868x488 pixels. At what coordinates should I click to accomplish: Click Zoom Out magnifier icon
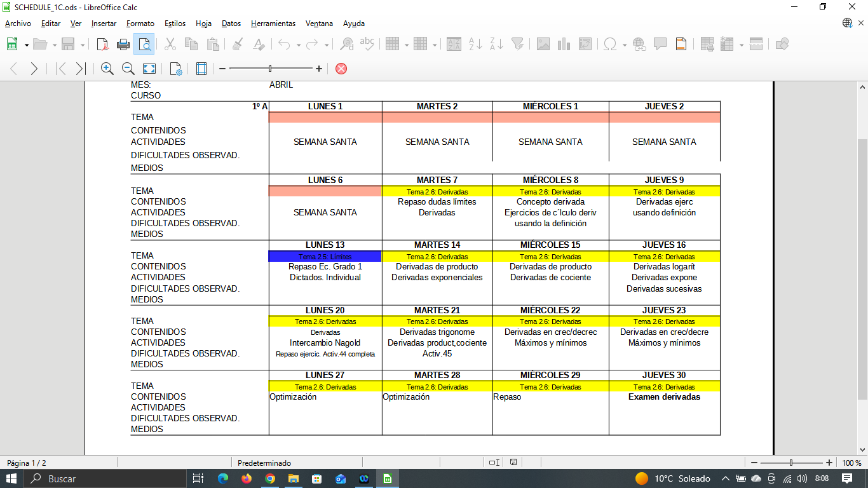tap(128, 69)
